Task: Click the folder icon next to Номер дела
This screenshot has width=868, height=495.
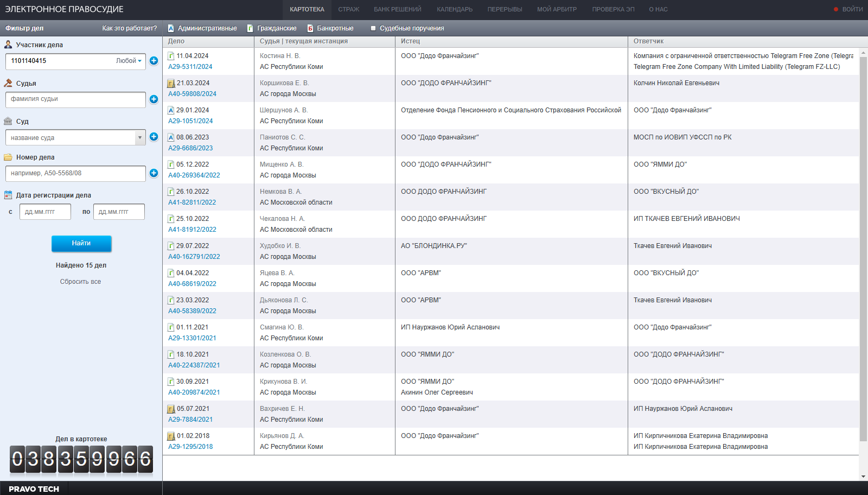Action: point(8,157)
